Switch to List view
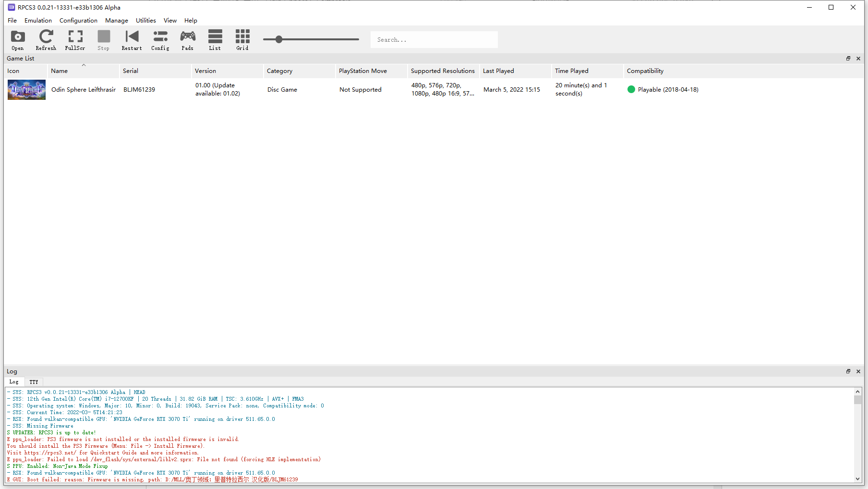Viewport: 868px width, 489px height. coord(215,40)
